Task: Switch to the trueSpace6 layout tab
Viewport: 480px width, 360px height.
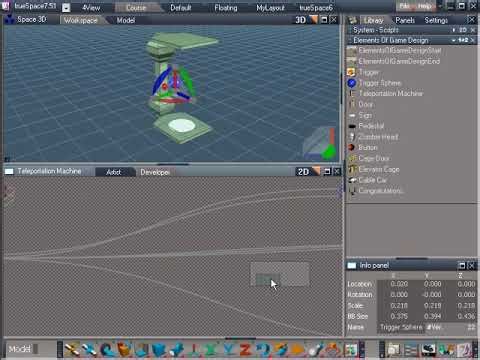Action: pyautogui.click(x=316, y=8)
